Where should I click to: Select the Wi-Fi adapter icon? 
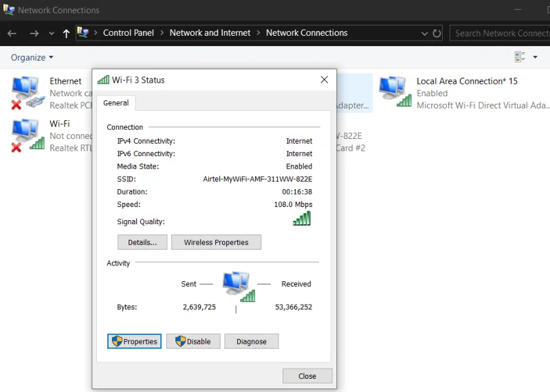pos(28,135)
